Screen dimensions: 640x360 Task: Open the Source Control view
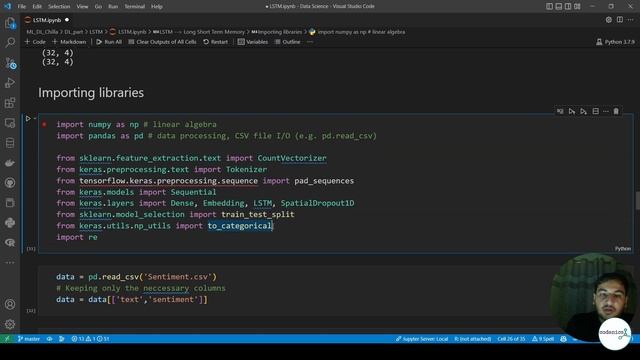click(10, 62)
